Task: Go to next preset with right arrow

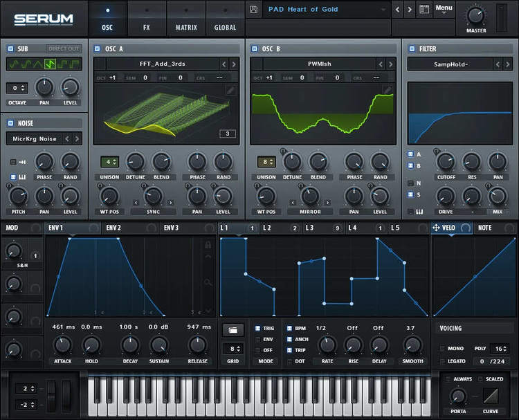Action: point(410,10)
